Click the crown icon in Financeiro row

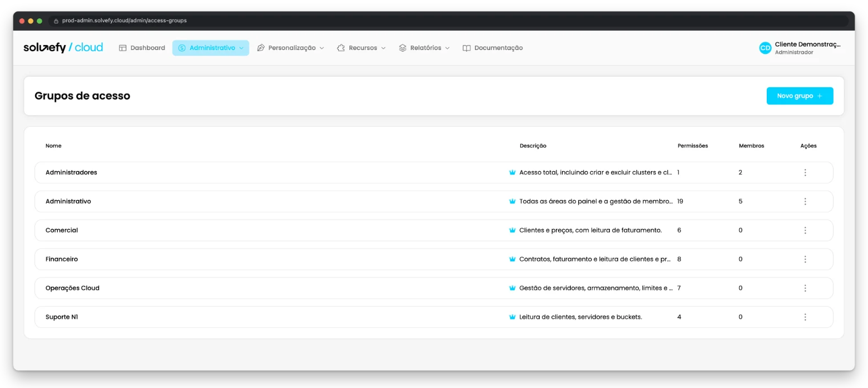(512, 259)
